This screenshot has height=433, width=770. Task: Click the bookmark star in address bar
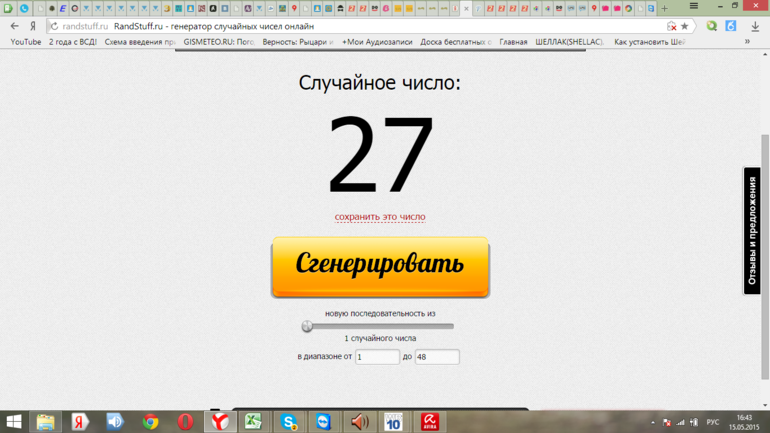coord(685,26)
